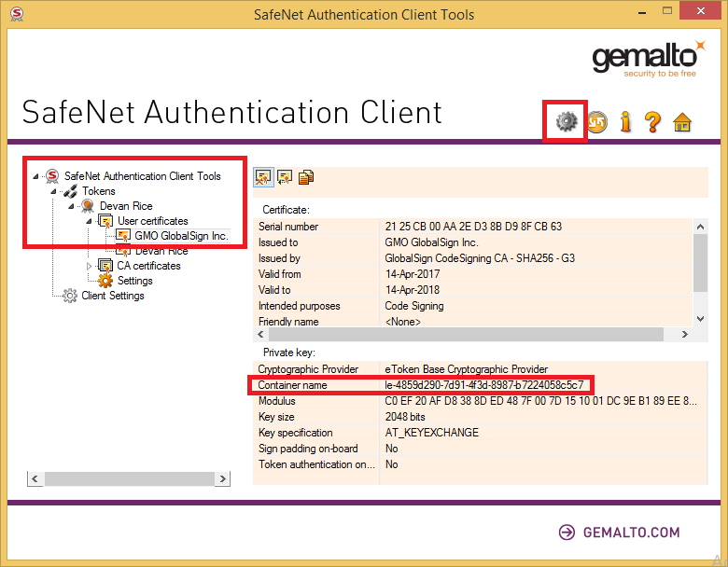The image size is (728, 567).
Task: Select the Issued by row
Action: pos(472,258)
